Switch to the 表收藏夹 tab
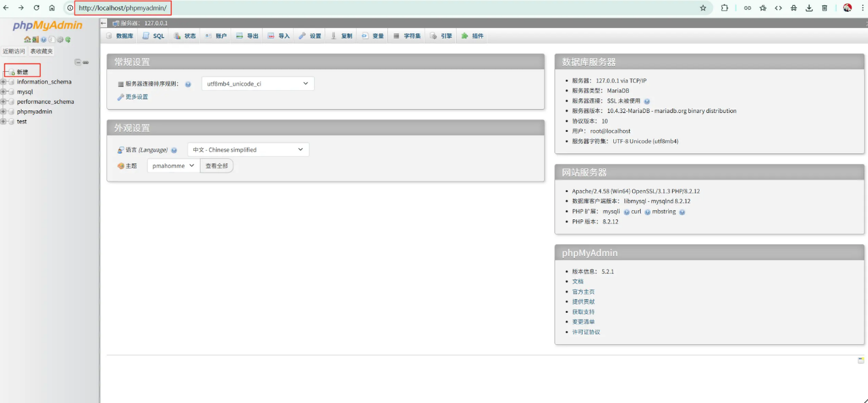The height and width of the screenshot is (403, 868). pos(41,52)
